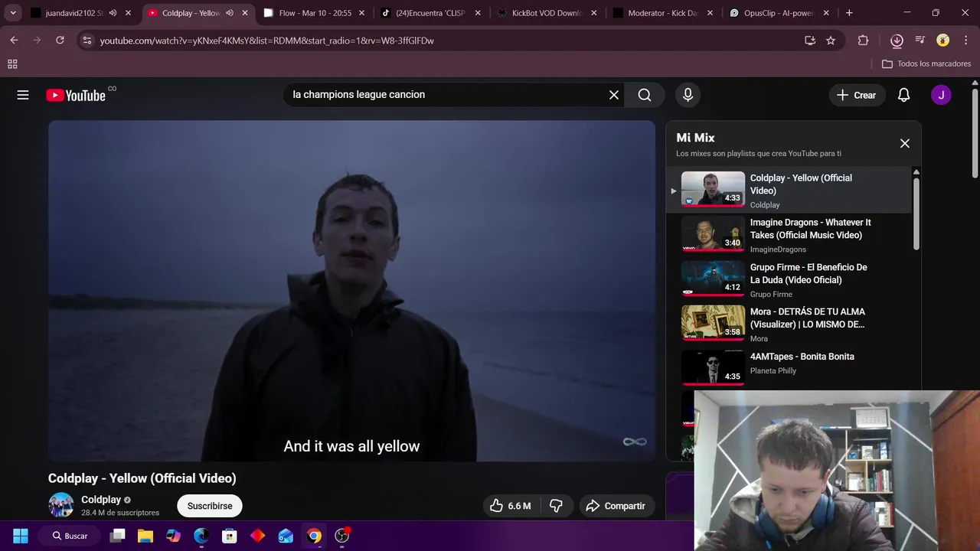Open the YouTube hamburger guide menu
Screen dimensions: 980x551
pos(23,95)
